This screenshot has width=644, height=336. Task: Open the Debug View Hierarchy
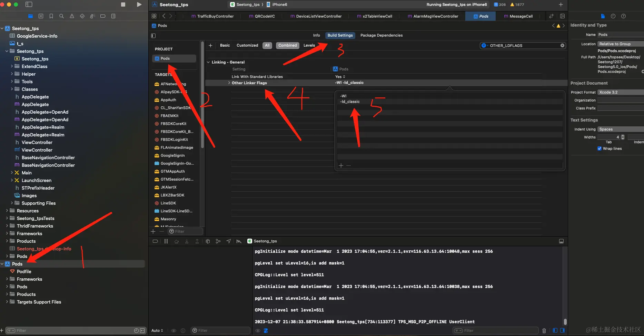point(208,241)
